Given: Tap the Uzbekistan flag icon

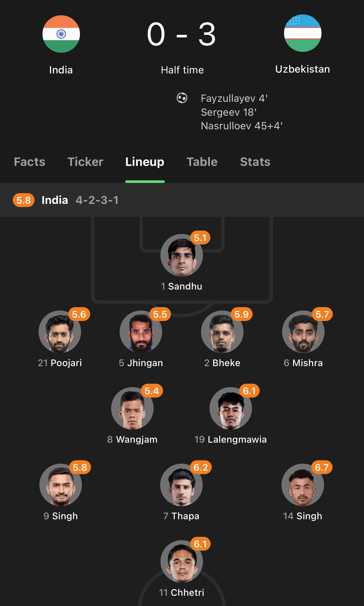Looking at the screenshot, I should point(303,33).
